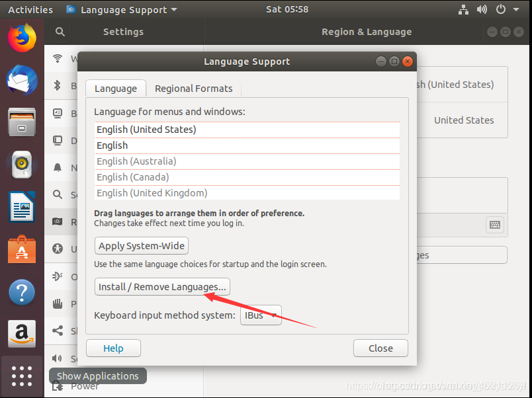Open Ubuntu Software orange bag icon
The image size is (532, 398).
[22, 249]
